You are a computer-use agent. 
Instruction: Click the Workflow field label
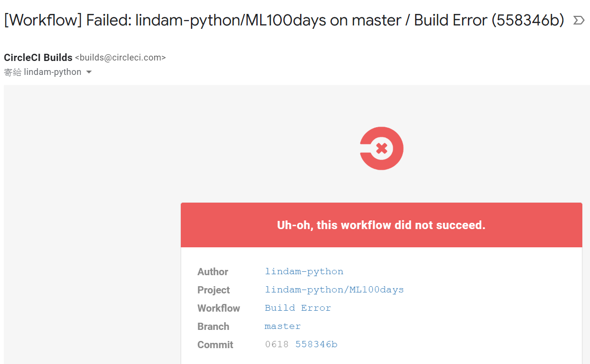click(219, 308)
